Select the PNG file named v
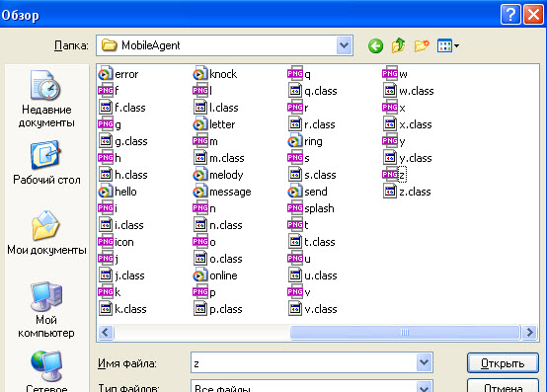This screenshot has width=547, height=392. pos(299,292)
